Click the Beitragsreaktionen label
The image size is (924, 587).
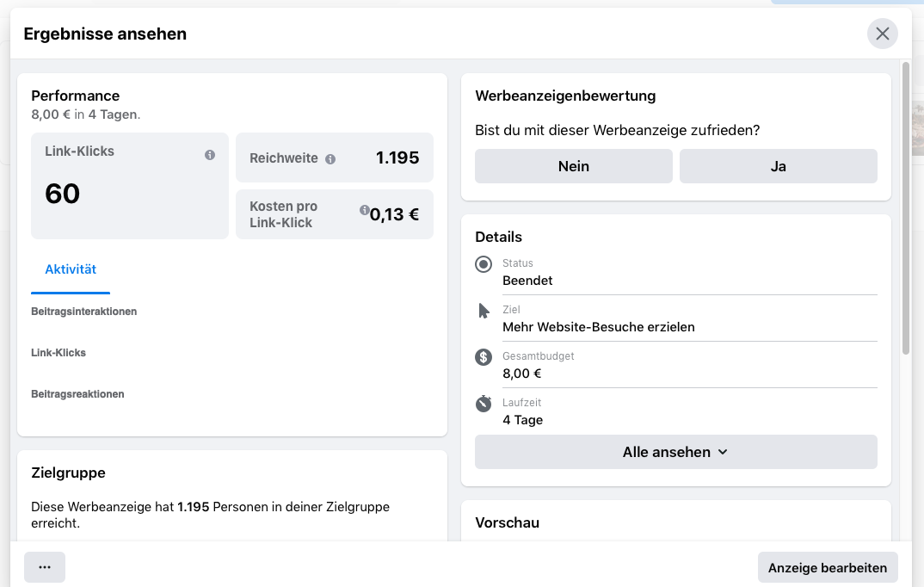click(x=77, y=393)
